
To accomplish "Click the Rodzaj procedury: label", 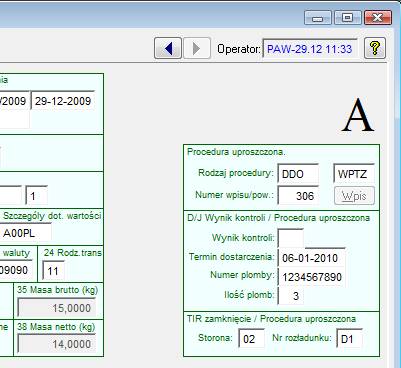I will pyautogui.click(x=236, y=173).
